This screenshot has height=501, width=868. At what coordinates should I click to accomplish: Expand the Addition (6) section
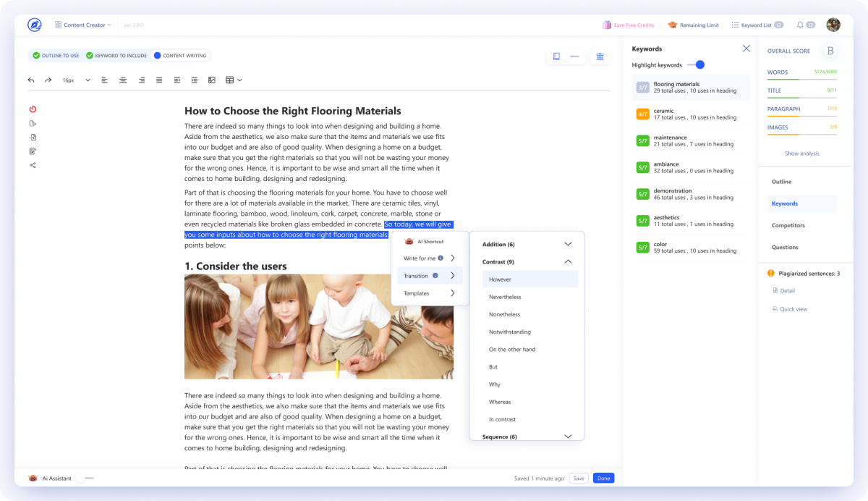(568, 244)
